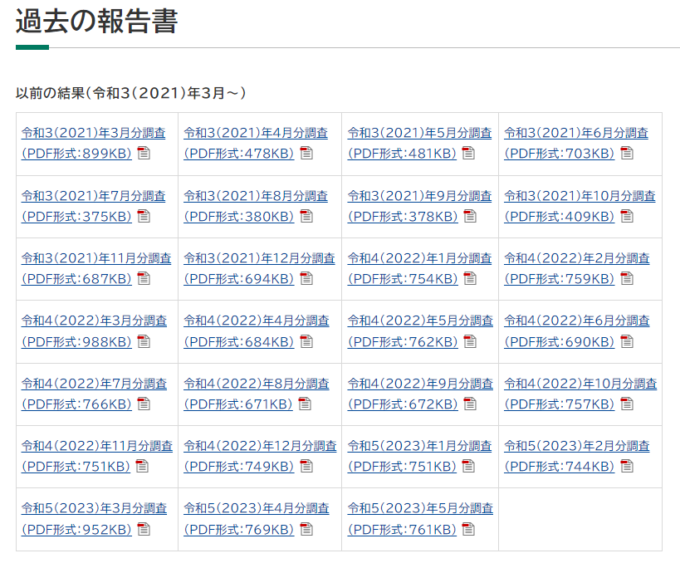Open 令和5(2023)年1月分調査 PDF link
The width and height of the screenshot is (680, 563).
point(419,456)
